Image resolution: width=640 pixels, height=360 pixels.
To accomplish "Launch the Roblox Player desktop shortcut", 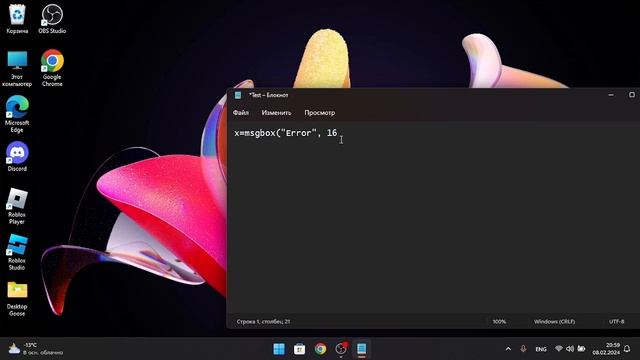I will [17, 206].
